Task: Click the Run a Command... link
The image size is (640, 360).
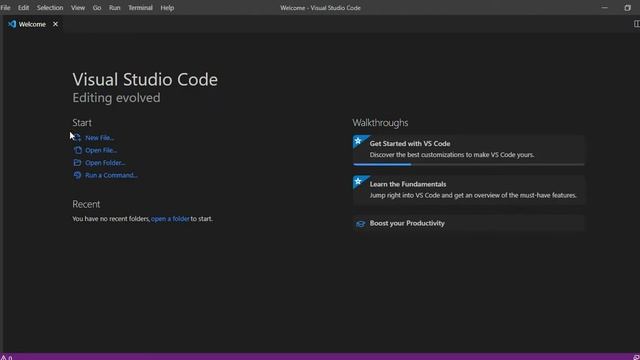Action: [x=111, y=176]
